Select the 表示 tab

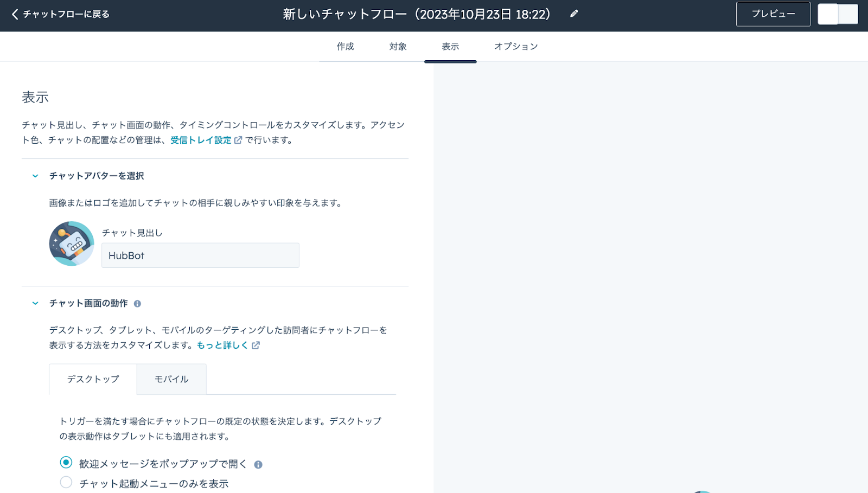[x=450, y=47]
